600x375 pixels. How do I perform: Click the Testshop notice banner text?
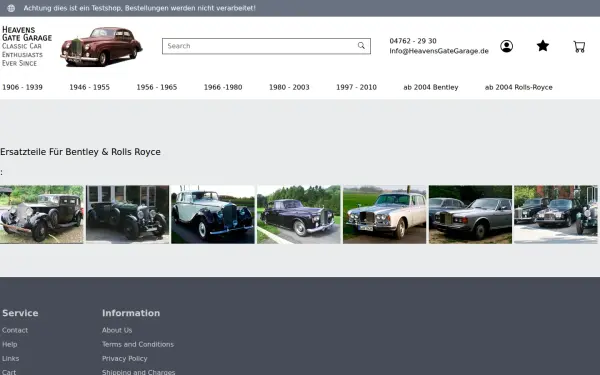click(x=140, y=8)
